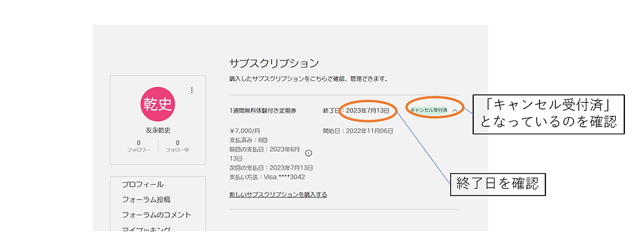The width and height of the screenshot is (644, 252).
Task: Open the フォーラム投稿 menu item
Action: 146,200
